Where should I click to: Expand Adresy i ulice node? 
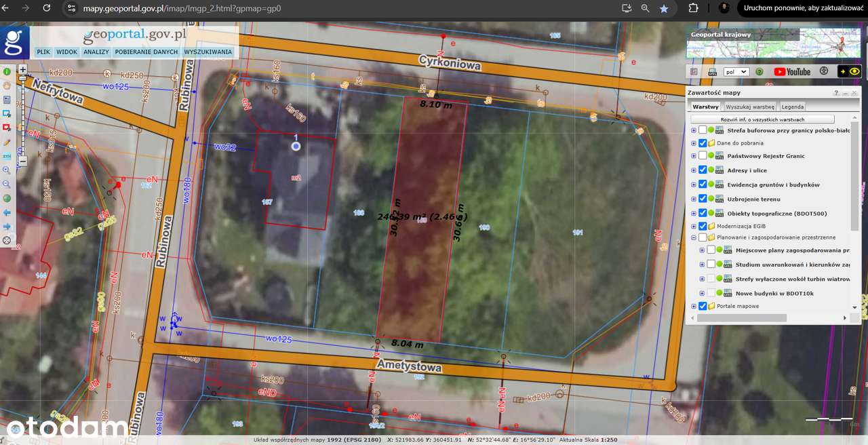[693, 170]
